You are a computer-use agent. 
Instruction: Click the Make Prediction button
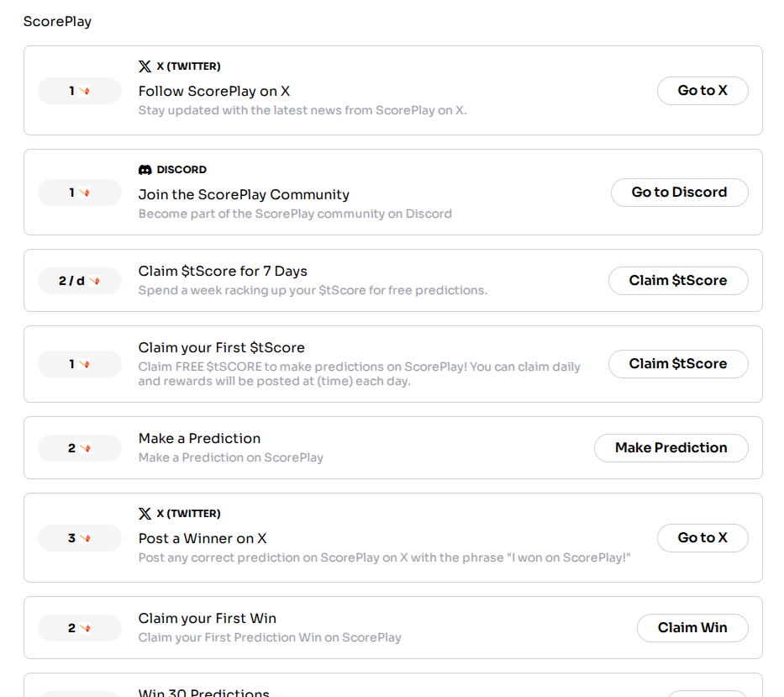click(x=671, y=448)
